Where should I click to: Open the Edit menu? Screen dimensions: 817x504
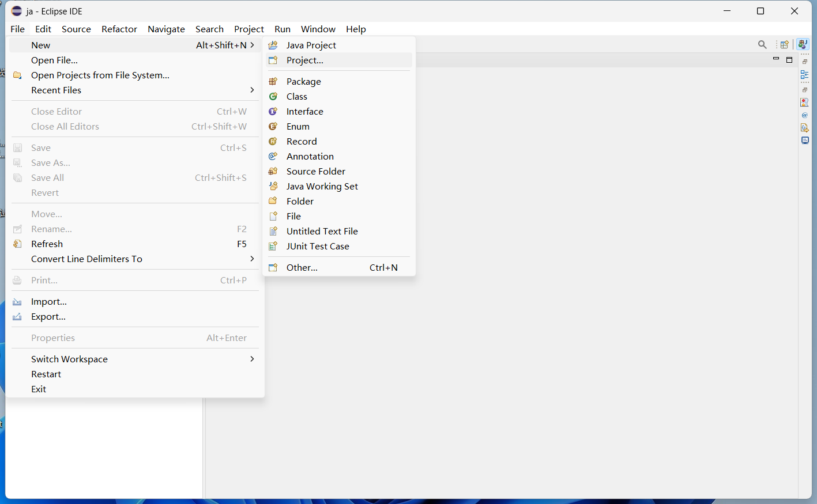(43, 29)
